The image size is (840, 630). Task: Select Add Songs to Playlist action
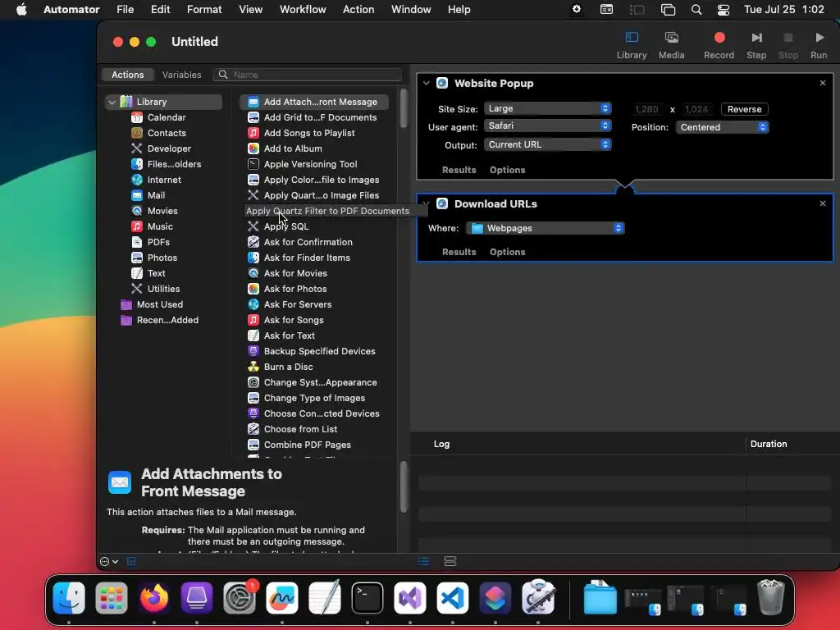click(x=309, y=133)
